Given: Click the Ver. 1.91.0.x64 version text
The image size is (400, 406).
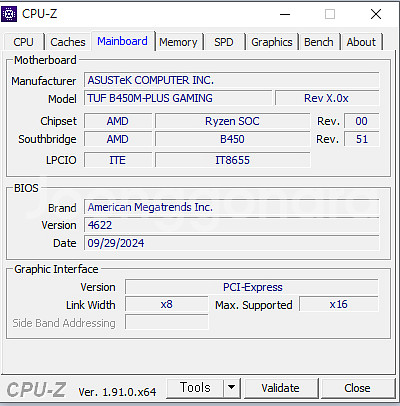Looking at the screenshot, I should (117, 392).
